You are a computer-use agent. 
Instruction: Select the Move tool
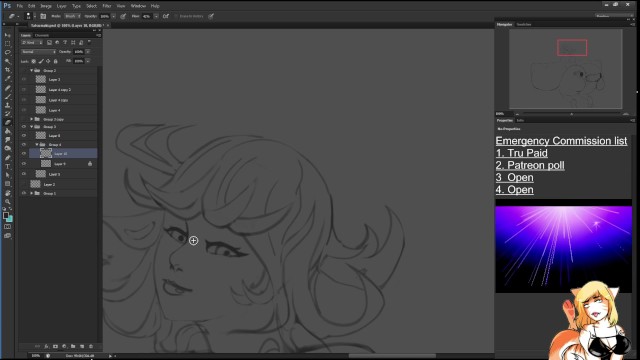[x=7, y=35]
